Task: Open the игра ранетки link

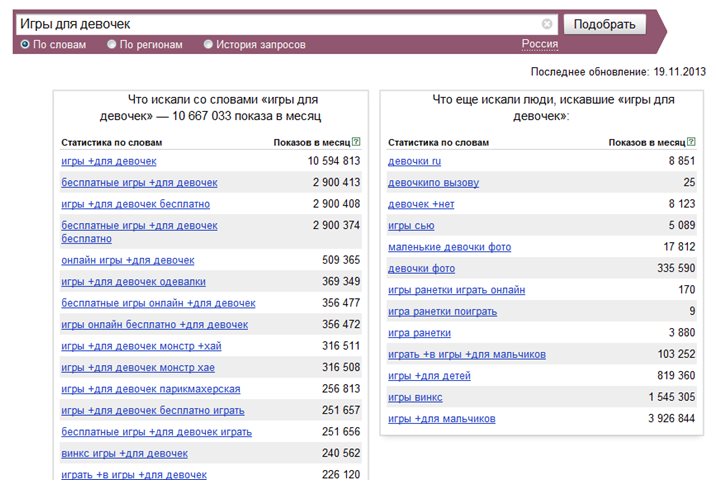Action: click(419, 333)
